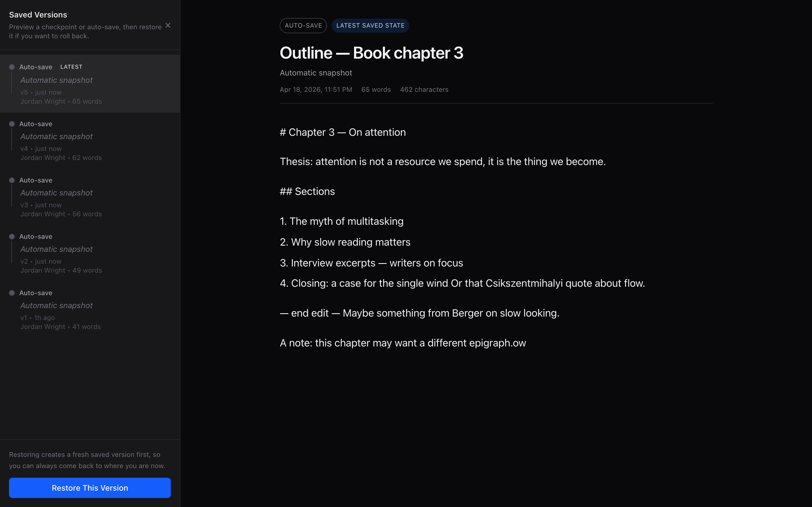Preview the v2 auto-save with 49 words

pos(90,253)
